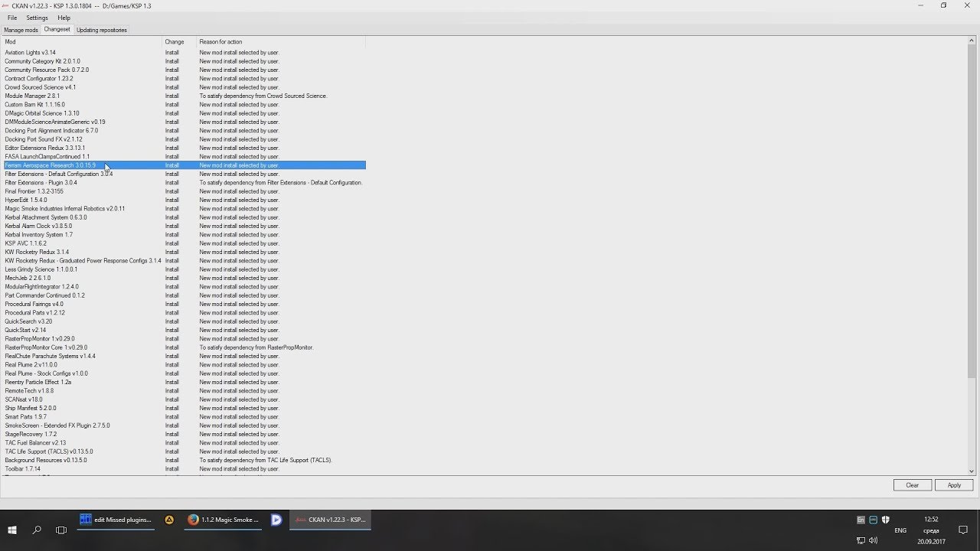Screen dimensions: 980x551
Task: Select the Changeset tab
Action: point(57,29)
